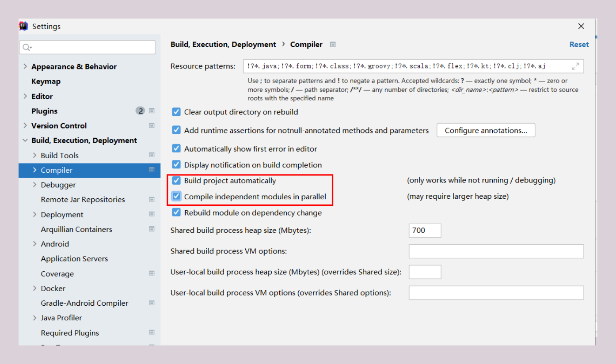The height and width of the screenshot is (364, 616).
Task: Click the search magnifier icon in settings
Action: point(27,48)
